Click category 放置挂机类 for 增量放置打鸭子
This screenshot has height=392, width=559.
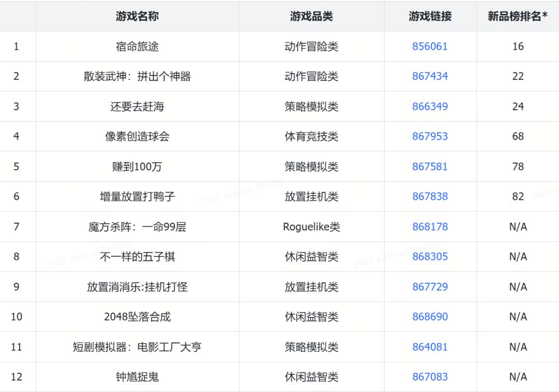coord(311,197)
